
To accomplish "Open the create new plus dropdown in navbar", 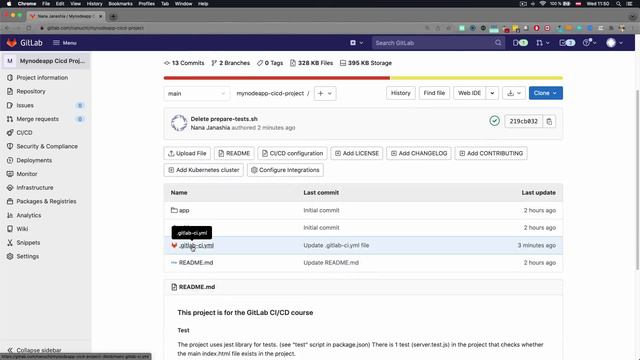I will click(356, 43).
